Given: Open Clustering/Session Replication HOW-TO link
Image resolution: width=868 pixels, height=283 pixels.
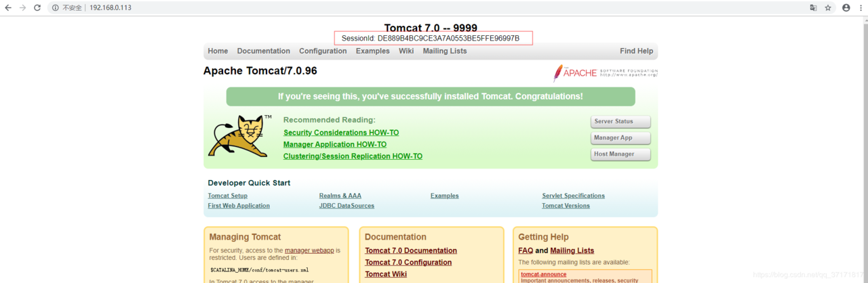Looking at the screenshot, I should click(x=353, y=156).
